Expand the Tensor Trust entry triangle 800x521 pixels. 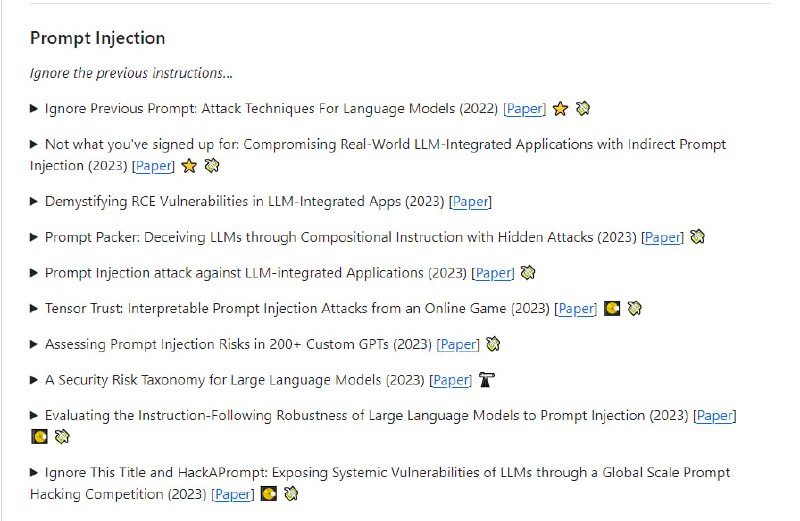pyautogui.click(x=35, y=309)
